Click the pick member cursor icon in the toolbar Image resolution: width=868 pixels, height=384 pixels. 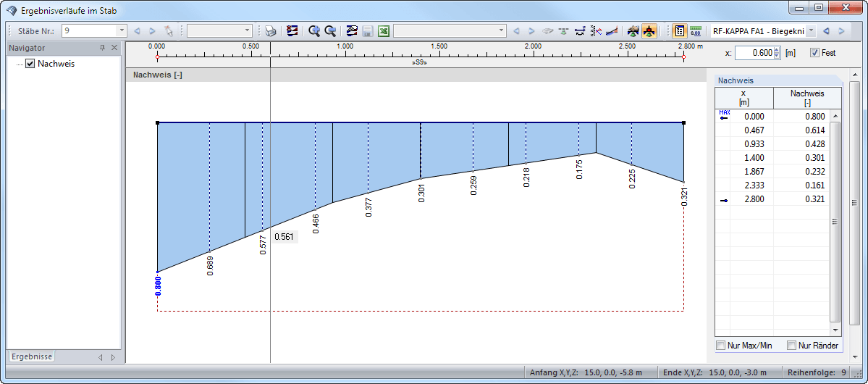tap(168, 31)
